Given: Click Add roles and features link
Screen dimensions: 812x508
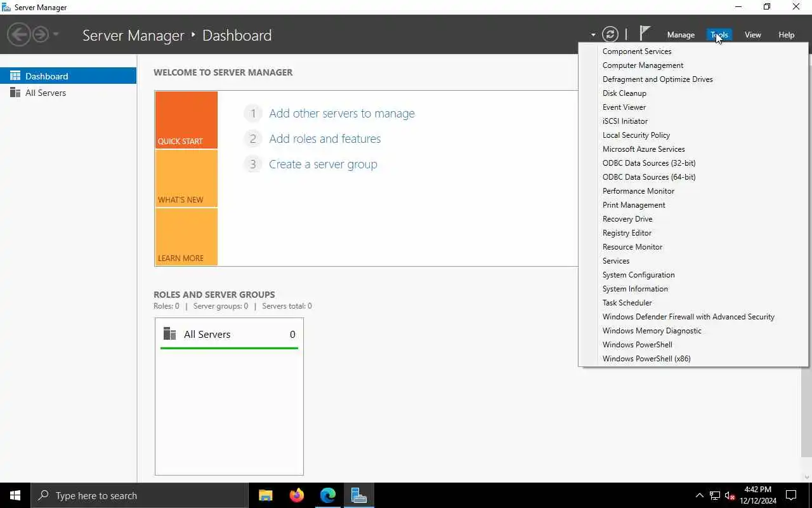Looking at the screenshot, I should point(325,138).
